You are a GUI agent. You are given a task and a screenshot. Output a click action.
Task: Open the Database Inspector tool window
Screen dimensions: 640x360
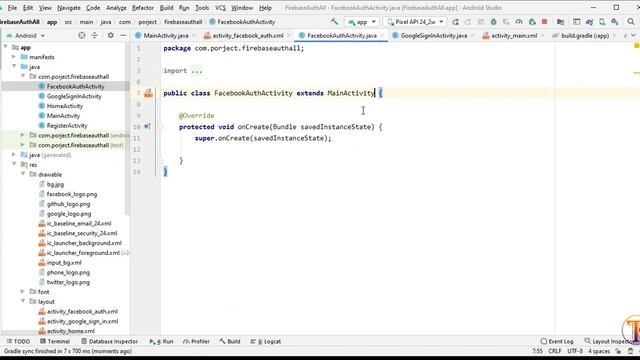click(109, 341)
